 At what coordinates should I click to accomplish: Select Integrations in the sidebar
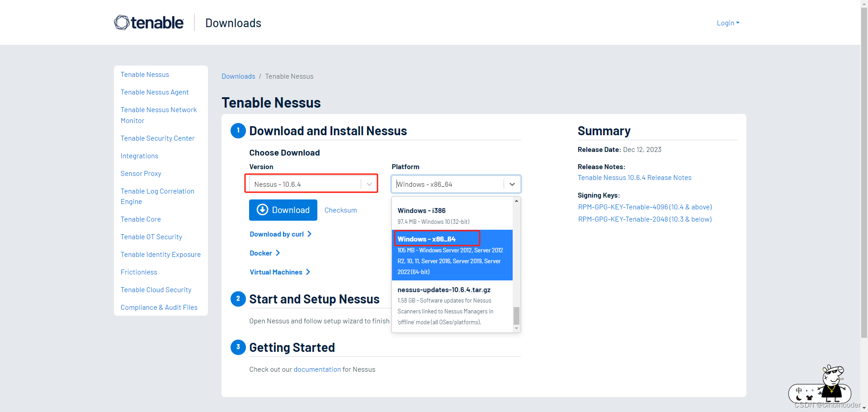[x=139, y=156]
